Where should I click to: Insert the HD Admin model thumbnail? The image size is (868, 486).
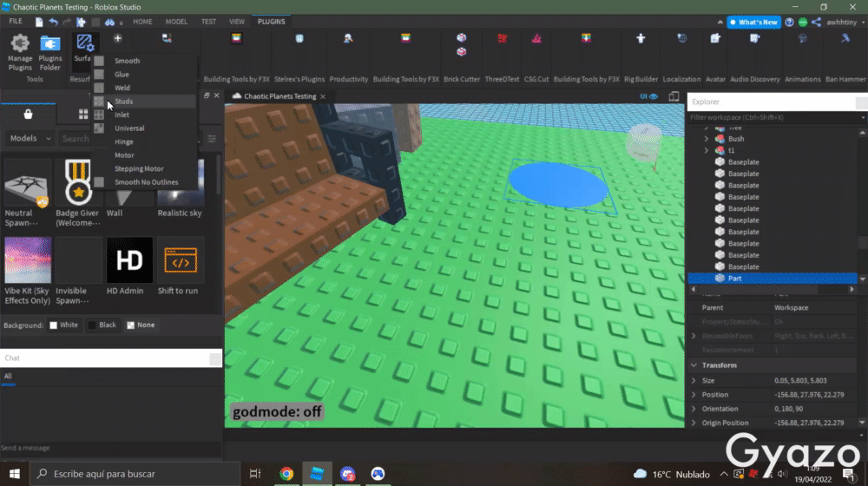pos(129,260)
